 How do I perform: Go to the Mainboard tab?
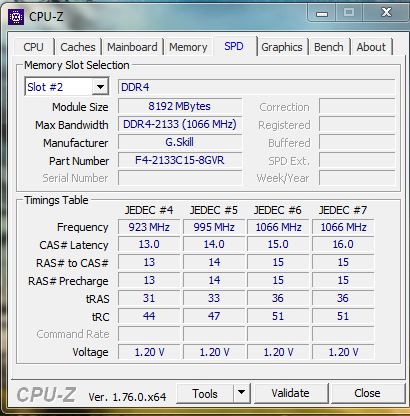coord(132,47)
